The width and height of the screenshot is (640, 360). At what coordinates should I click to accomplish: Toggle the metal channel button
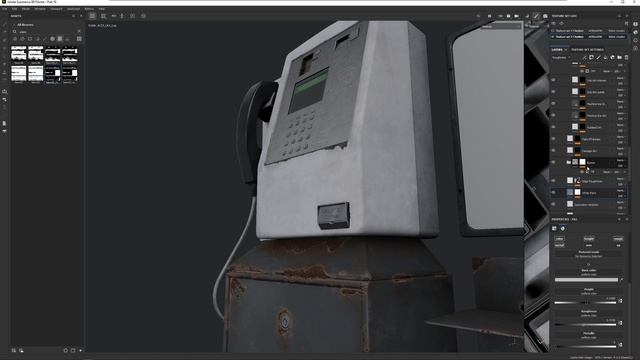559,245
